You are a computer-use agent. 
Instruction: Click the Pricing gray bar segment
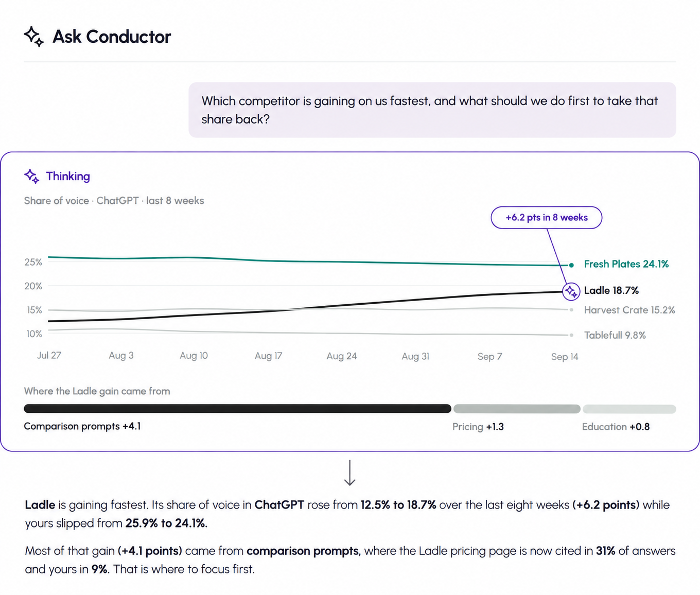click(x=517, y=409)
